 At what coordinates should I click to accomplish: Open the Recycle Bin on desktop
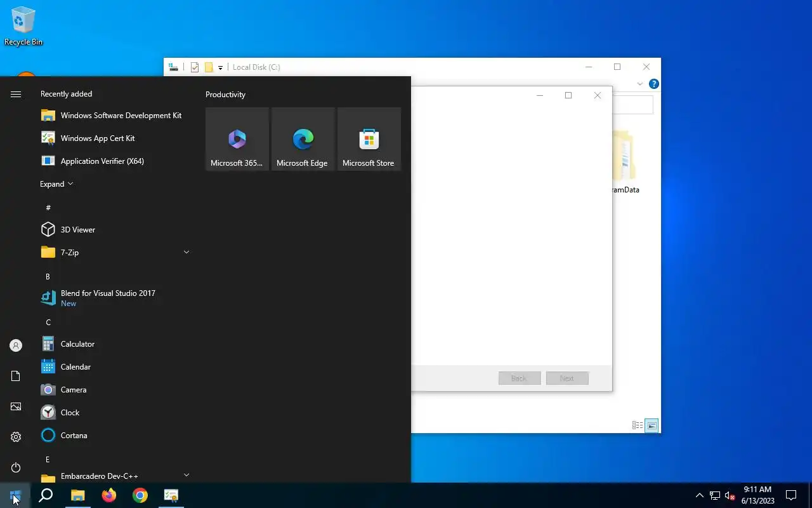click(x=23, y=26)
